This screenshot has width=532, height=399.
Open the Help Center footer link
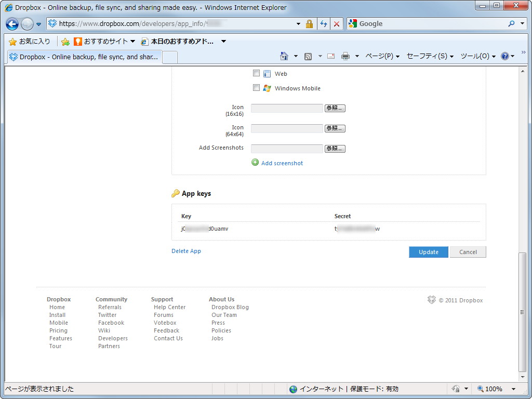pos(170,307)
